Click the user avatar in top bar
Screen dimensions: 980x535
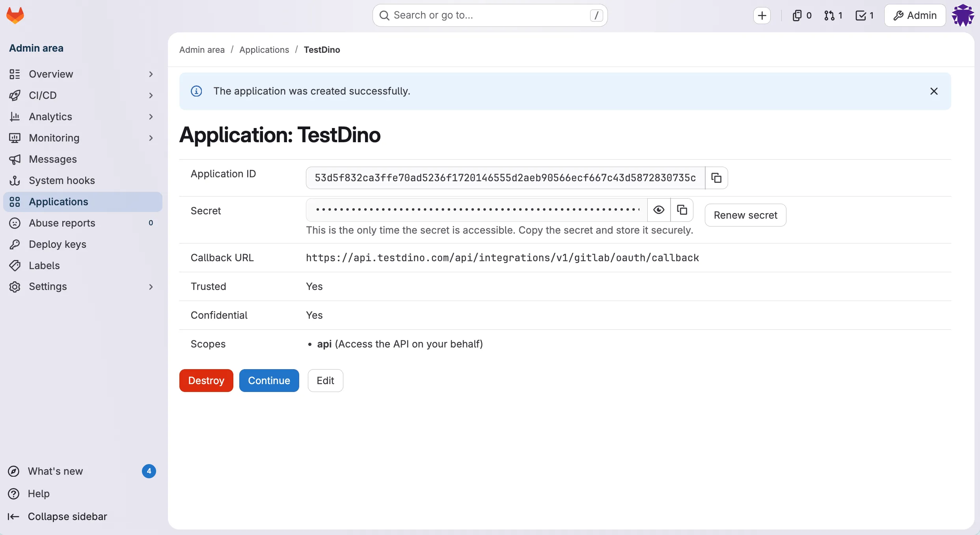pyautogui.click(x=963, y=15)
